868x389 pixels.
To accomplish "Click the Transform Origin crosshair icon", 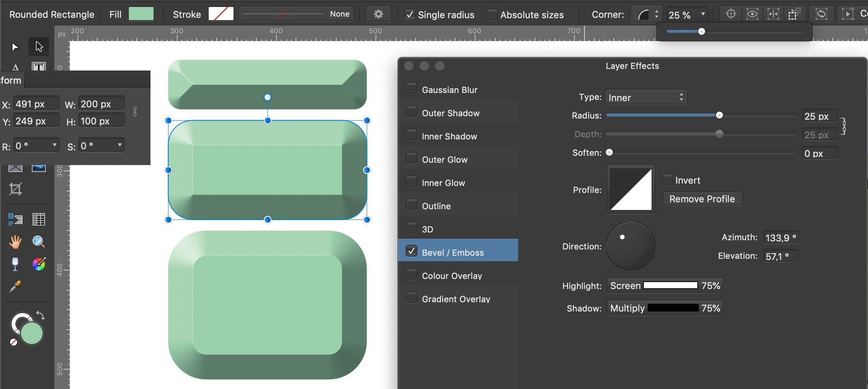I will 731,14.
